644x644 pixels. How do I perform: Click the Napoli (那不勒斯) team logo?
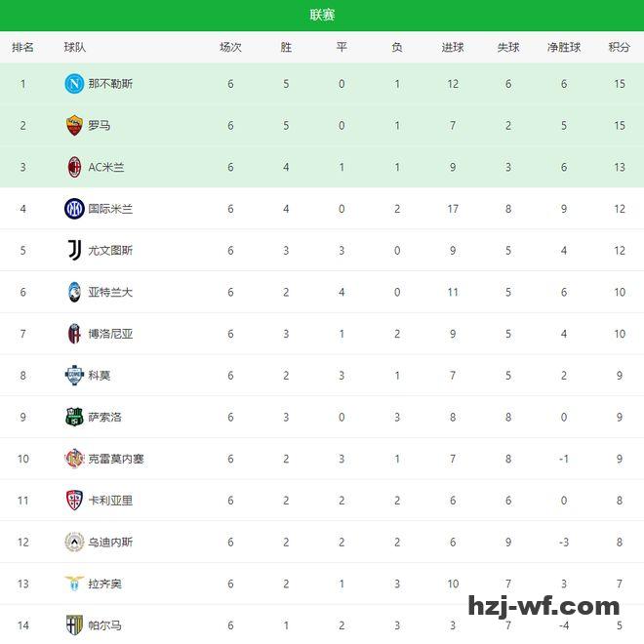pyautogui.click(x=73, y=84)
